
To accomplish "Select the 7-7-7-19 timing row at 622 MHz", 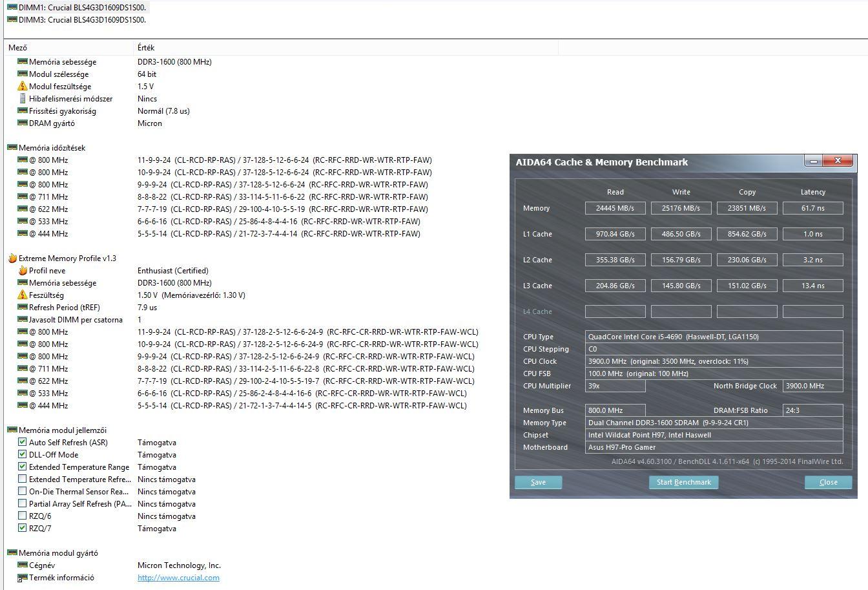I will click(x=283, y=209).
